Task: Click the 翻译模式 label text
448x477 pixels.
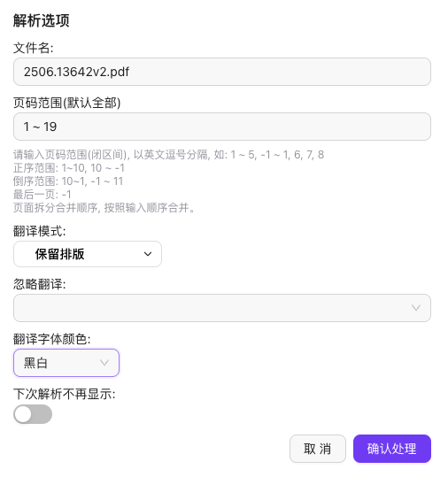Action: coord(40,231)
